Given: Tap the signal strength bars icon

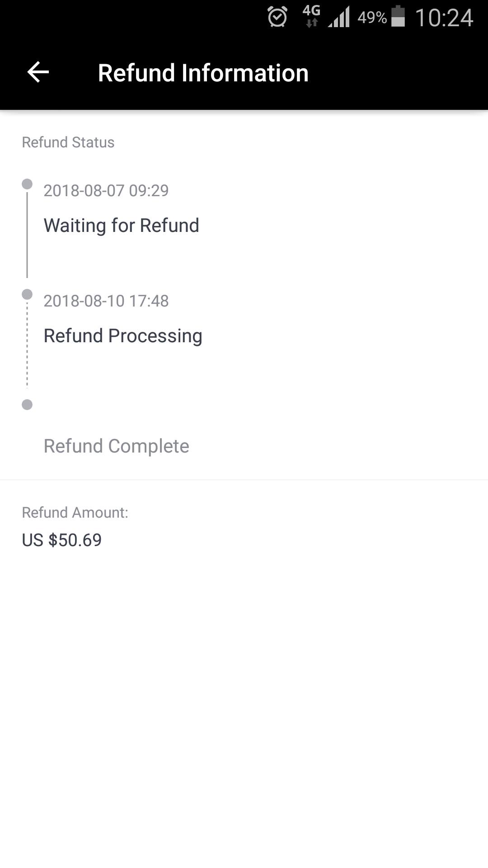Looking at the screenshot, I should (339, 18).
